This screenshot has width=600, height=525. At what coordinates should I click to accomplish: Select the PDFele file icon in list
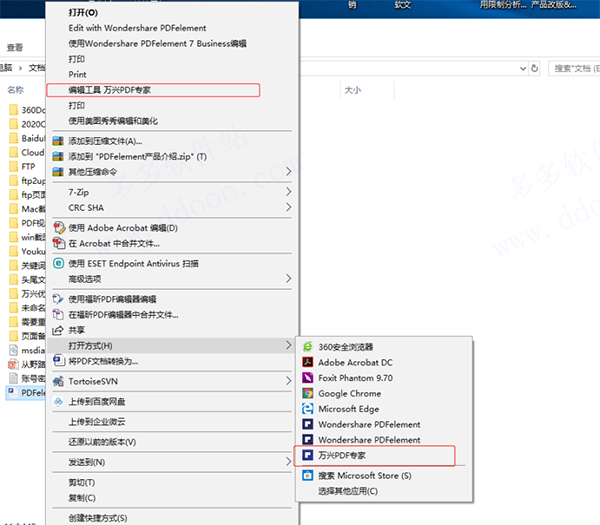pyautogui.click(x=12, y=392)
